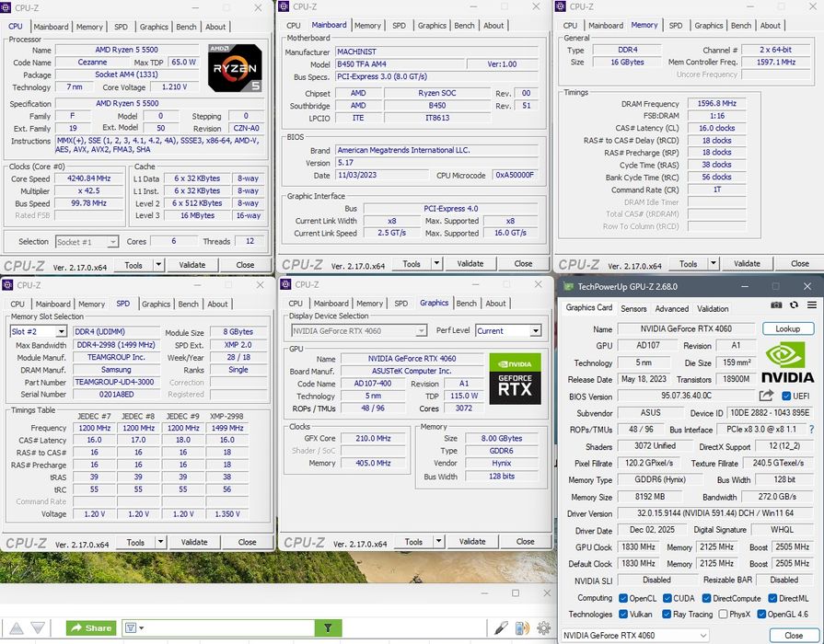Expand Tools arrow in the CPU tab window
The height and width of the screenshot is (644, 824).
pyautogui.click(x=158, y=265)
